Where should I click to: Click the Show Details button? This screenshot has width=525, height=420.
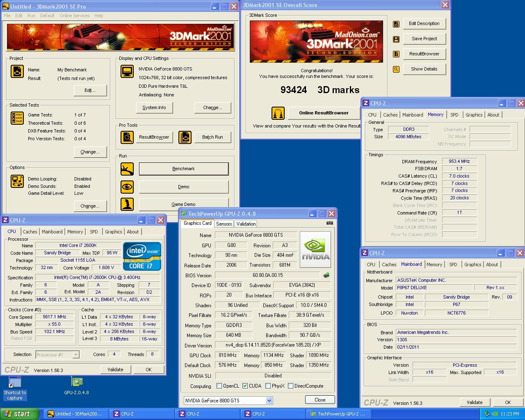[x=424, y=69]
